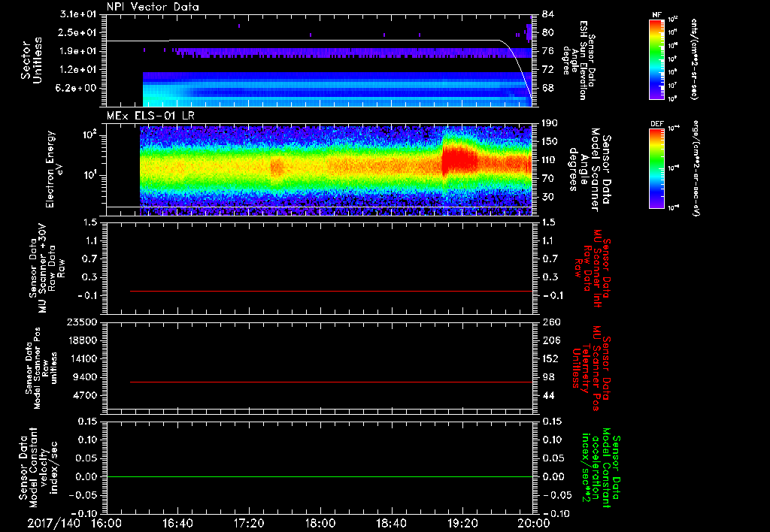The width and height of the screenshot is (770, 532).
Task: Click the 16:40 time tick label
Action: click(177, 523)
